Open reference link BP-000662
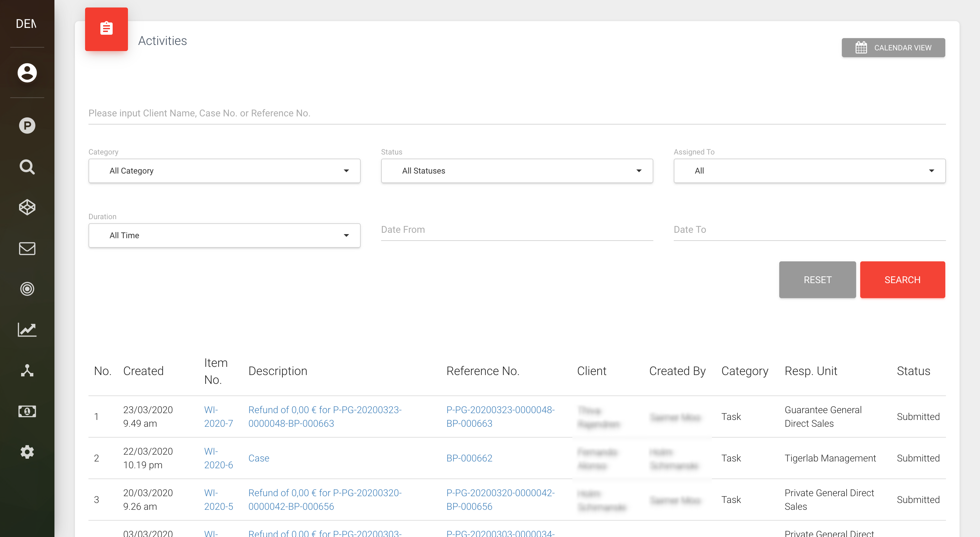 pos(469,458)
